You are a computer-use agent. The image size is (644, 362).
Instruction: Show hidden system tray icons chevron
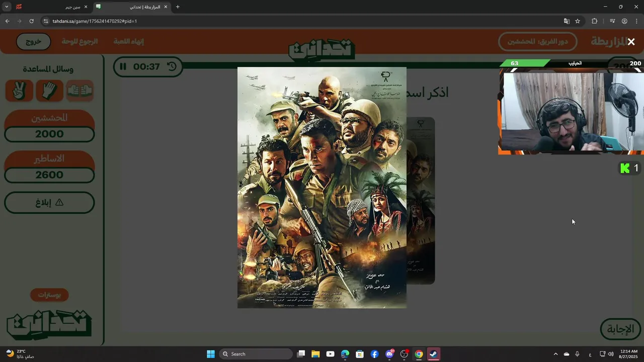pyautogui.click(x=555, y=354)
